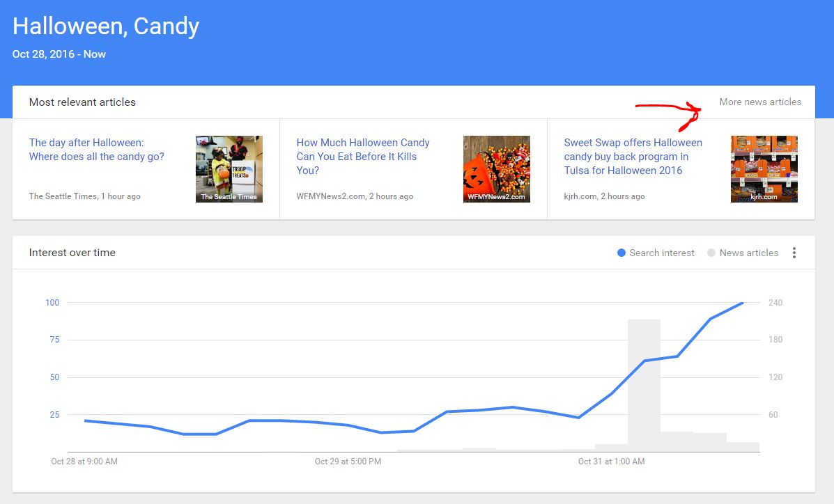Toggle the gray News articles legend dot
834x504 pixels.
pyautogui.click(x=711, y=253)
